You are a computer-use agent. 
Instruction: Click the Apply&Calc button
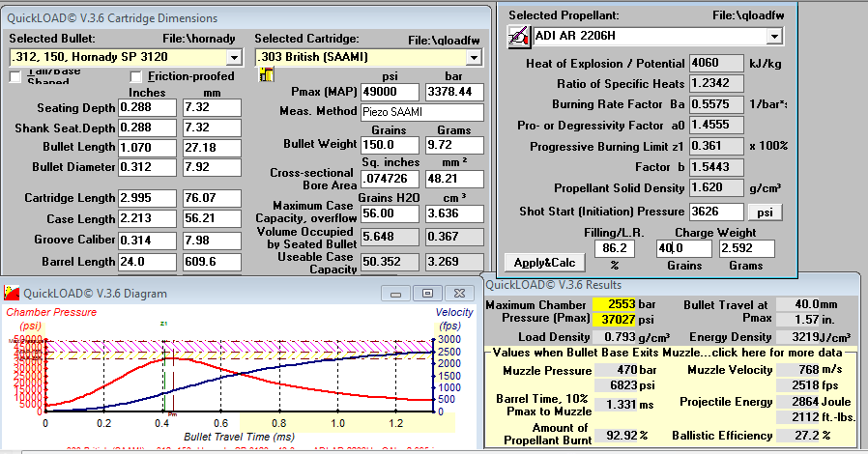[x=545, y=263]
